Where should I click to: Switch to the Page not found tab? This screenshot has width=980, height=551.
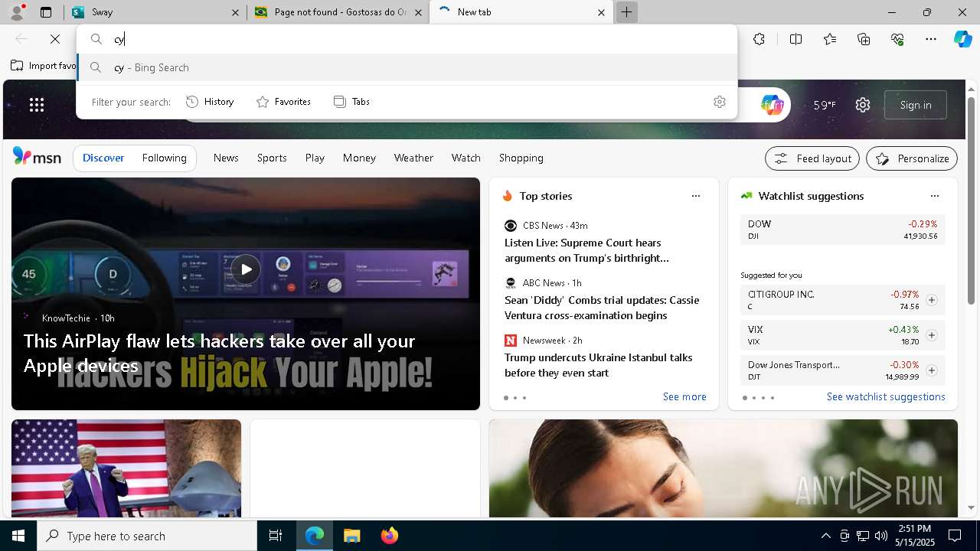tap(338, 12)
